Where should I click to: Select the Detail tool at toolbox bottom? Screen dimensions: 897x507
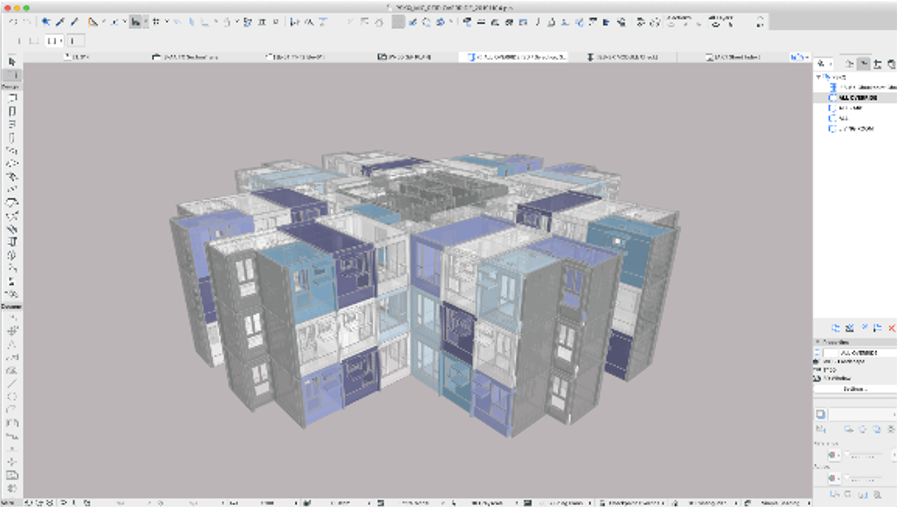[x=11, y=488]
